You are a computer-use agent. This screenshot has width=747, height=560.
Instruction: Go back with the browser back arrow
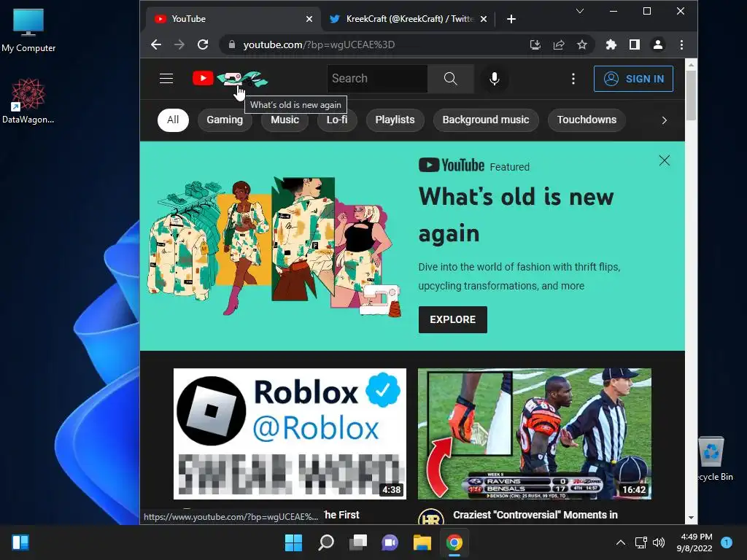156,44
